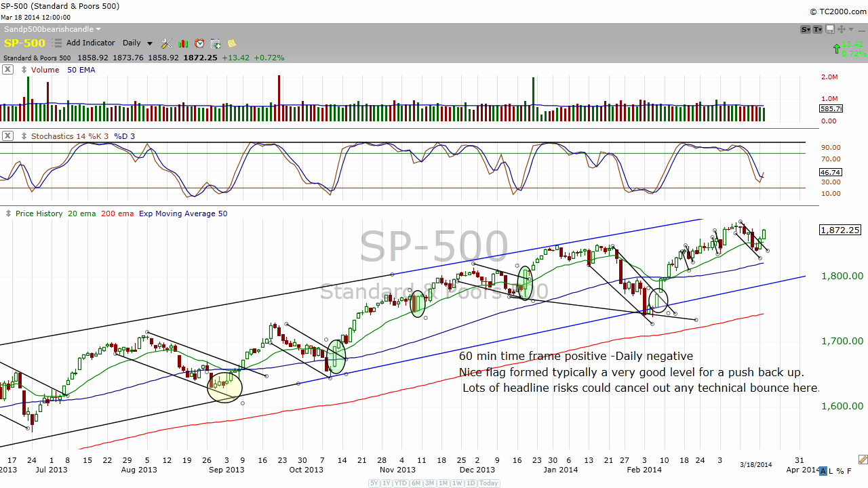Click the green and red bars icon
Image resolution: width=868 pixels, height=488 pixels.
click(183, 43)
